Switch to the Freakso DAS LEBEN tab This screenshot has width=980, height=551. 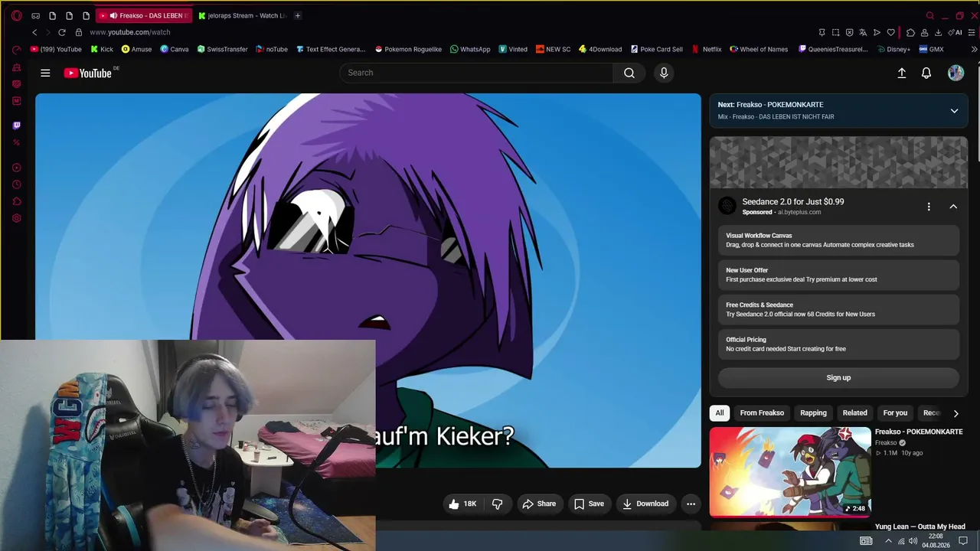point(145,15)
